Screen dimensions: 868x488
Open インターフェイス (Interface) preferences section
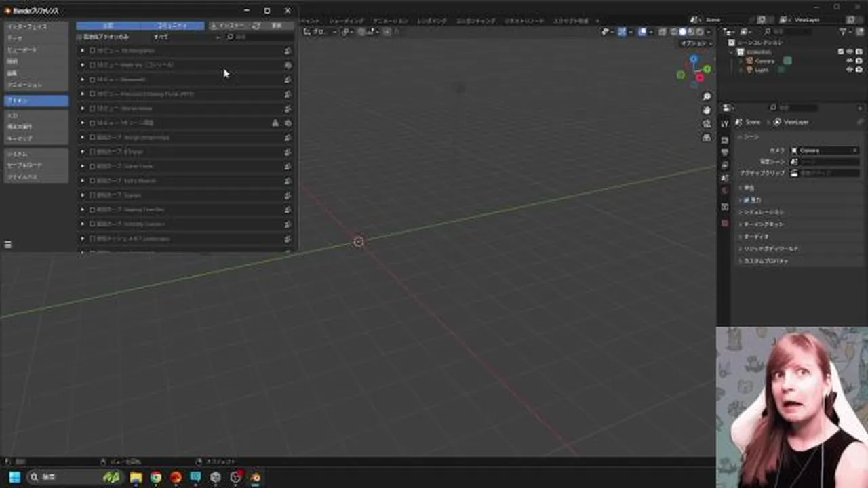pyautogui.click(x=37, y=27)
